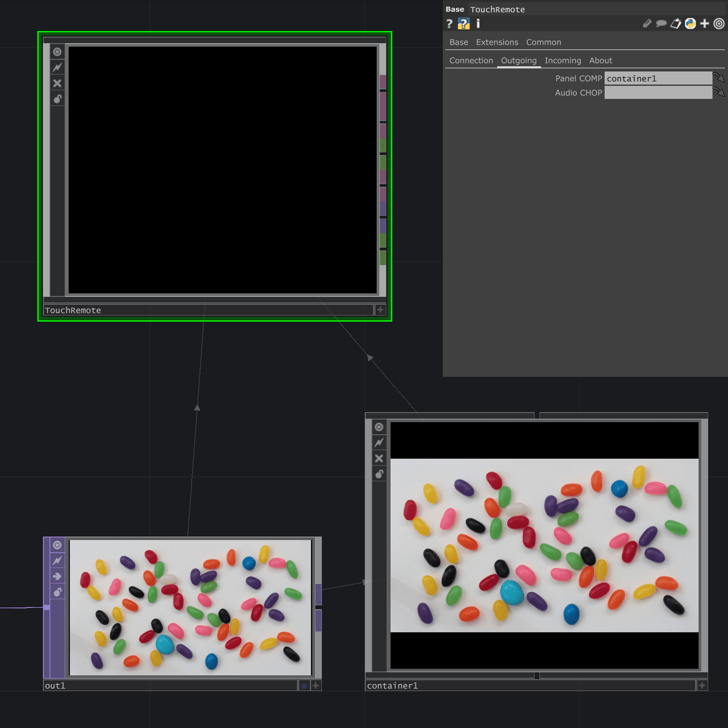Toggle the lock flag on the out1 node
Viewport: 728px width, 728px height.
click(x=57, y=592)
